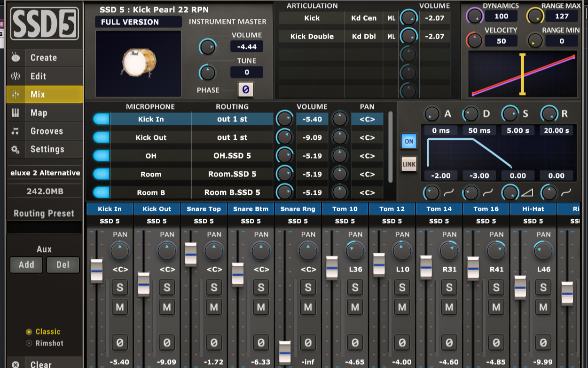
Task: Toggle the Instrument Master Phase button
Action: (246, 89)
